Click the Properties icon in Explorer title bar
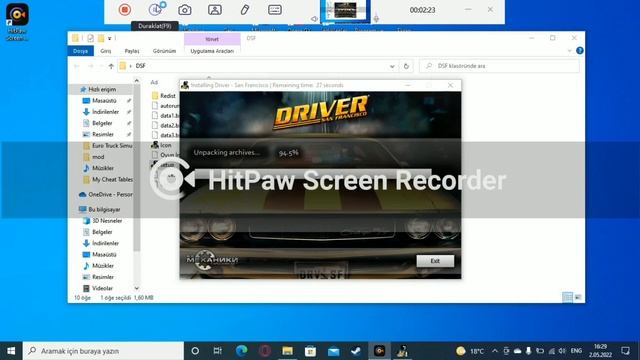The image size is (640, 360). tap(90, 38)
